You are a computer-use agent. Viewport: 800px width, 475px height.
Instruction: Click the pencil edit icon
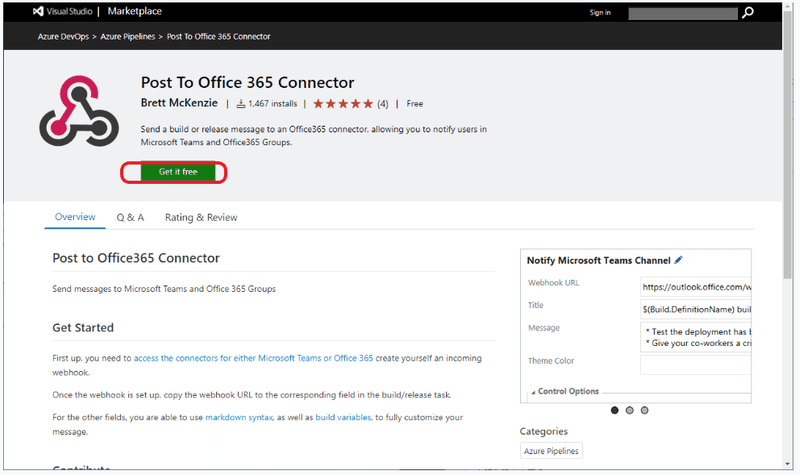click(x=678, y=260)
